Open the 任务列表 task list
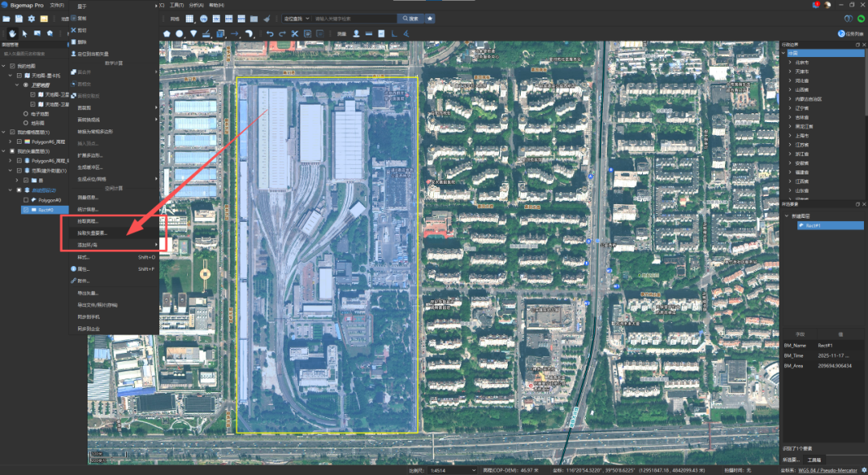The image size is (868, 475). pos(851,34)
